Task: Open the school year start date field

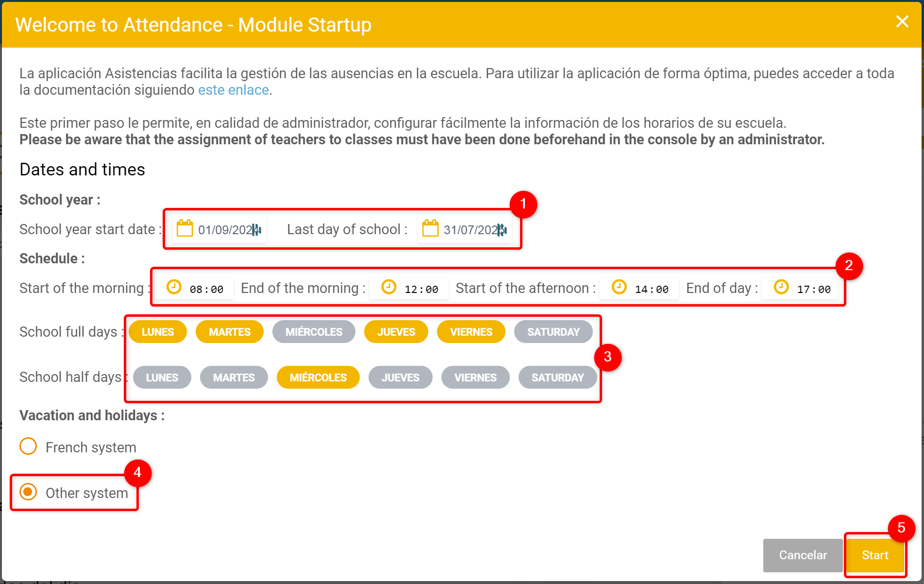Action: (x=225, y=230)
